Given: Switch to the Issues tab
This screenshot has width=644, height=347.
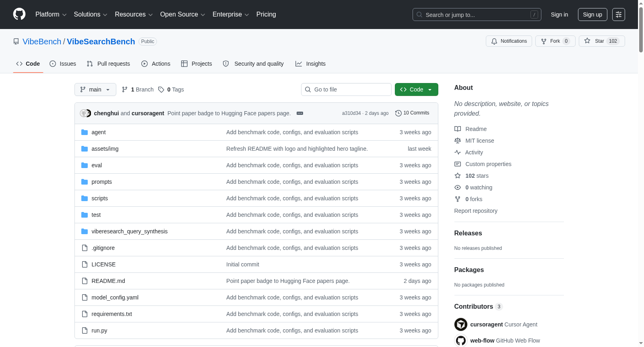Looking at the screenshot, I should [63, 64].
